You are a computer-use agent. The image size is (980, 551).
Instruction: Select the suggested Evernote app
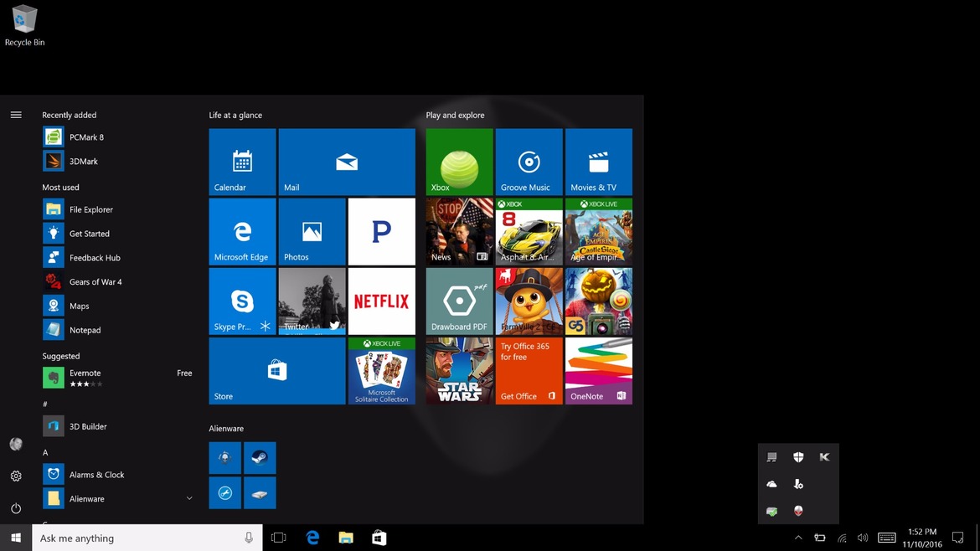[x=119, y=378]
